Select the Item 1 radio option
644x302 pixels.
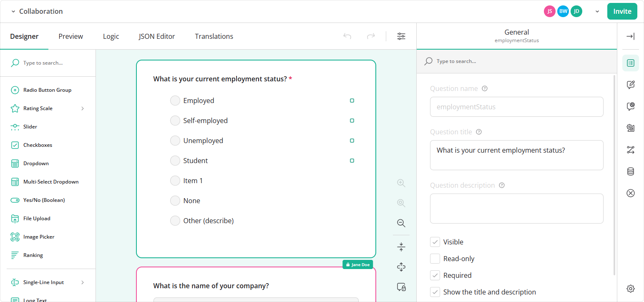click(175, 181)
